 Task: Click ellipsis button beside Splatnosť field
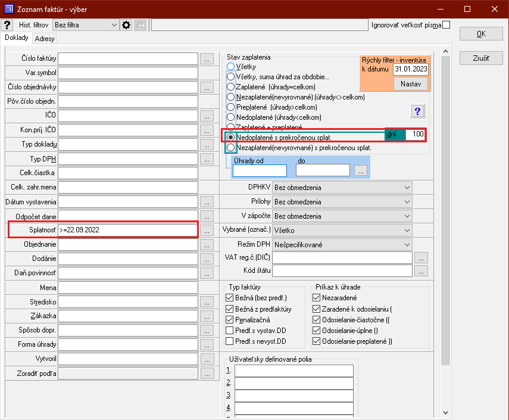(x=207, y=230)
